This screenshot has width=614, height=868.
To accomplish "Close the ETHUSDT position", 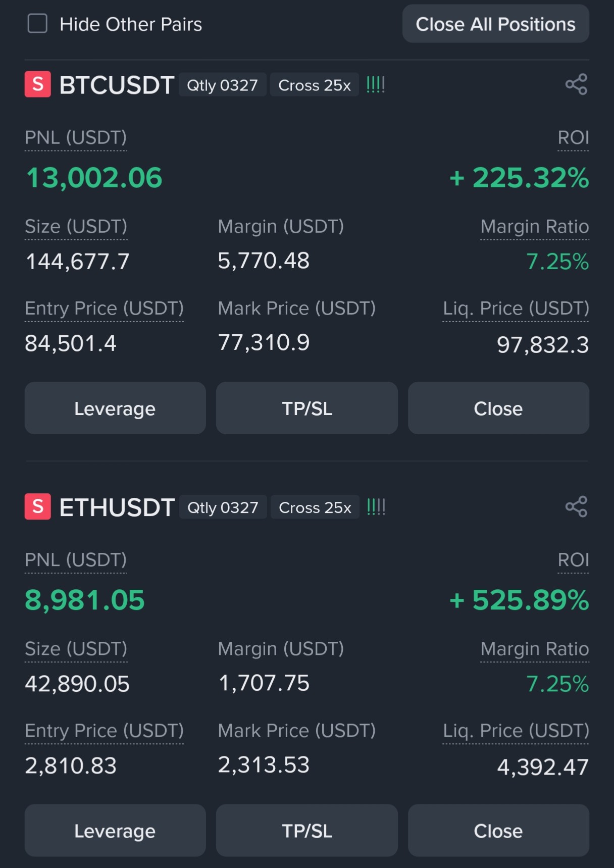I will 498,831.
